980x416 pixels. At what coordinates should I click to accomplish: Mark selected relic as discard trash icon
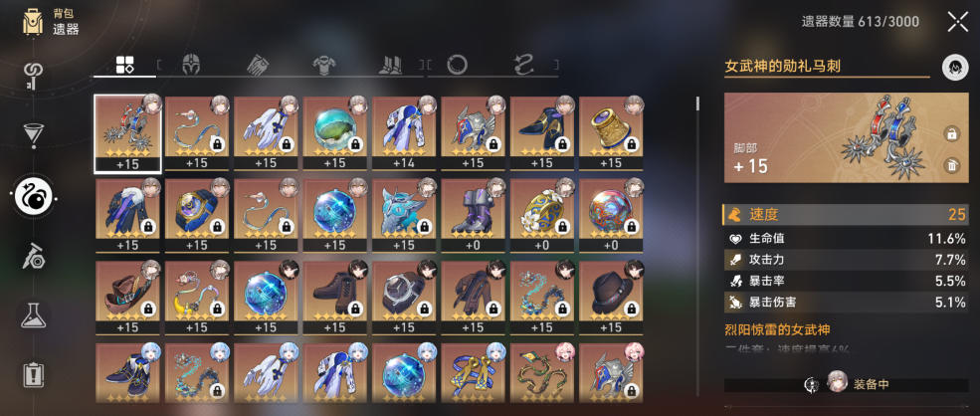pos(951,166)
